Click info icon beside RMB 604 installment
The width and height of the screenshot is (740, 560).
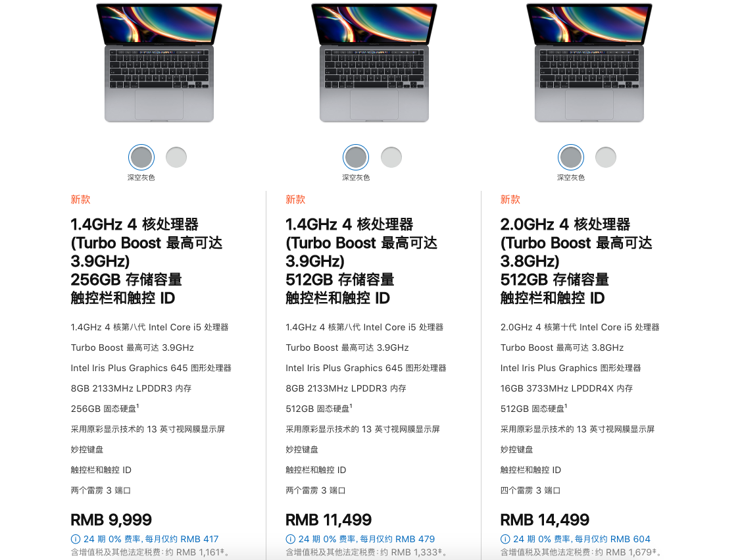pyautogui.click(x=505, y=539)
